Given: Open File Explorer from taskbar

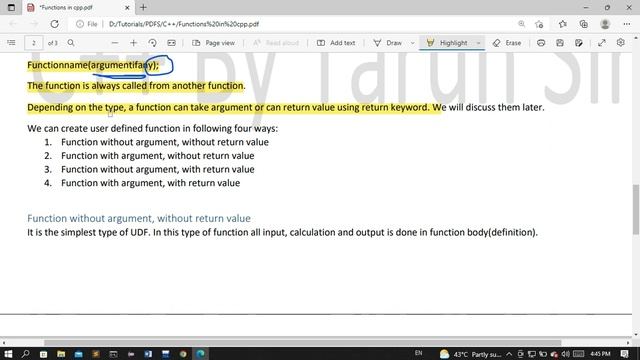Looking at the screenshot, I should pyautogui.click(x=61, y=354).
